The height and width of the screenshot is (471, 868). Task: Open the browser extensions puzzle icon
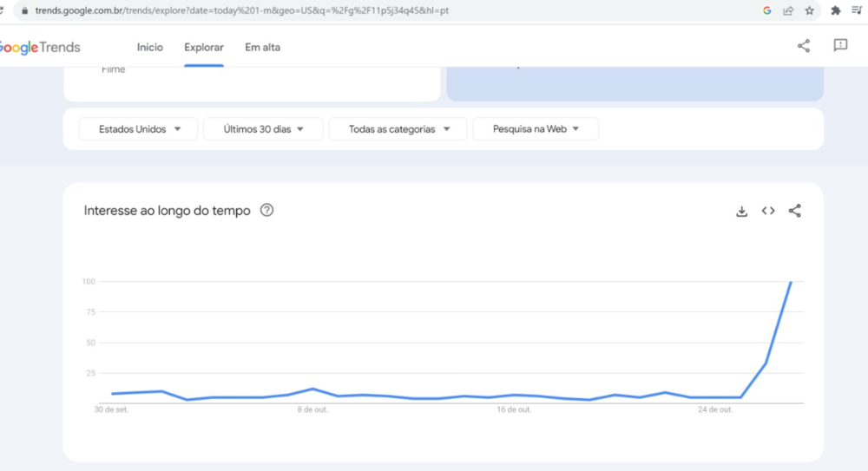pos(836,10)
